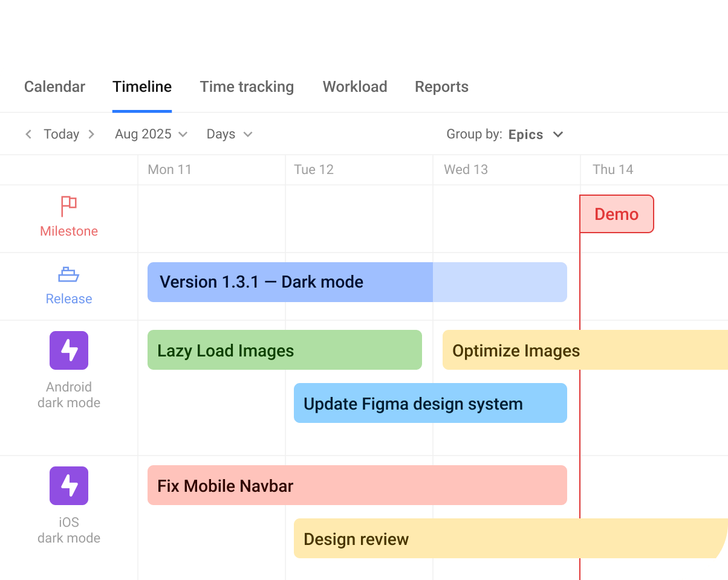The width and height of the screenshot is (728, 580).
Task: Switch to the Calendar tab
Action: 54,86
